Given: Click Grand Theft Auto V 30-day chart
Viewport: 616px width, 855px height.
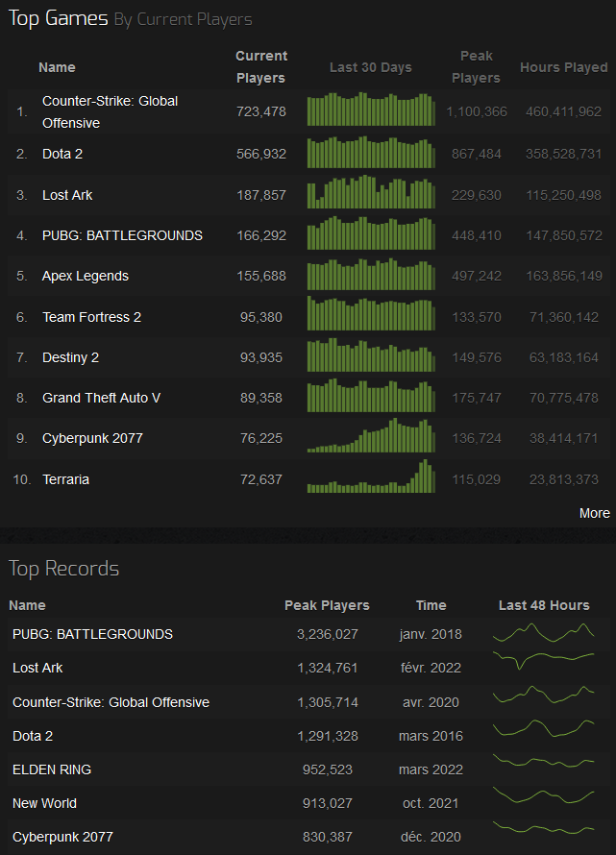Looking at the screenshot, I should pos(371,396).
